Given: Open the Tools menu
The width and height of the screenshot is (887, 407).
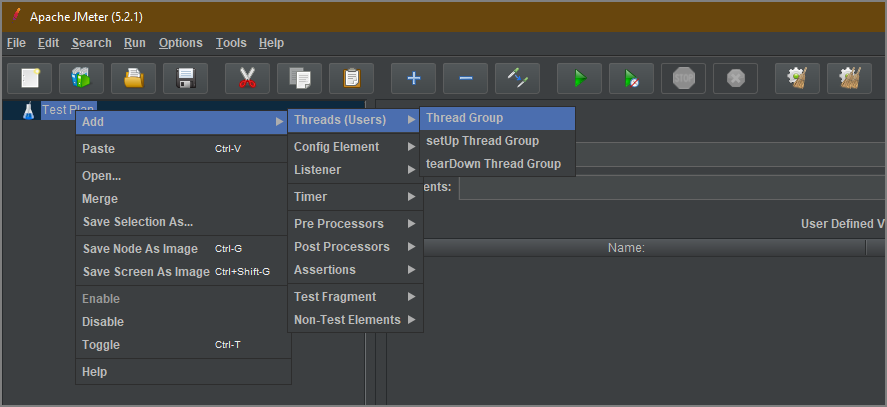Looking at the screenshot, I should coord(231,43).
